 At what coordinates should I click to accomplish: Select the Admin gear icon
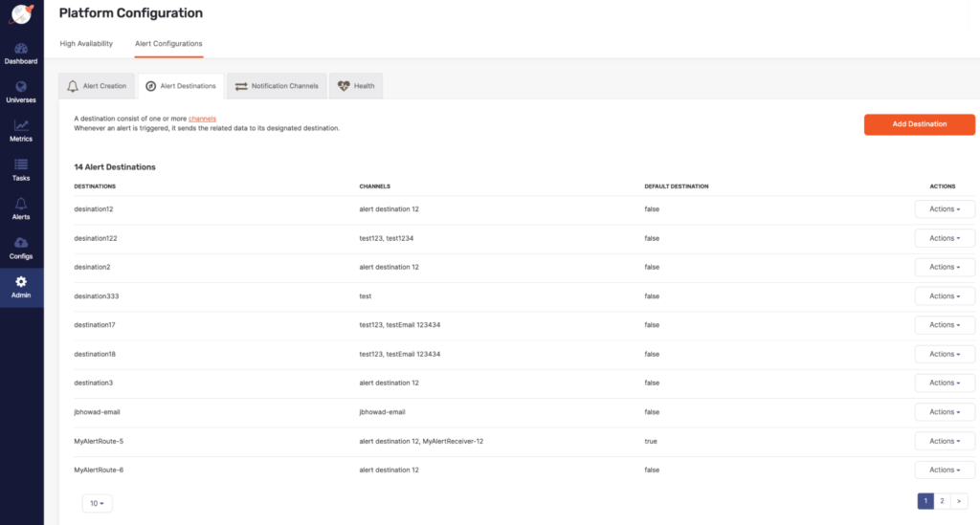[x=21, y=281]
